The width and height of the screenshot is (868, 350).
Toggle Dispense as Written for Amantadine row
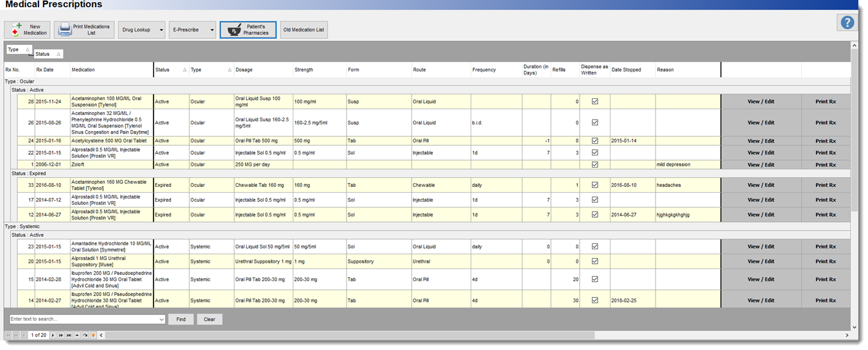(x=595, y=247)
